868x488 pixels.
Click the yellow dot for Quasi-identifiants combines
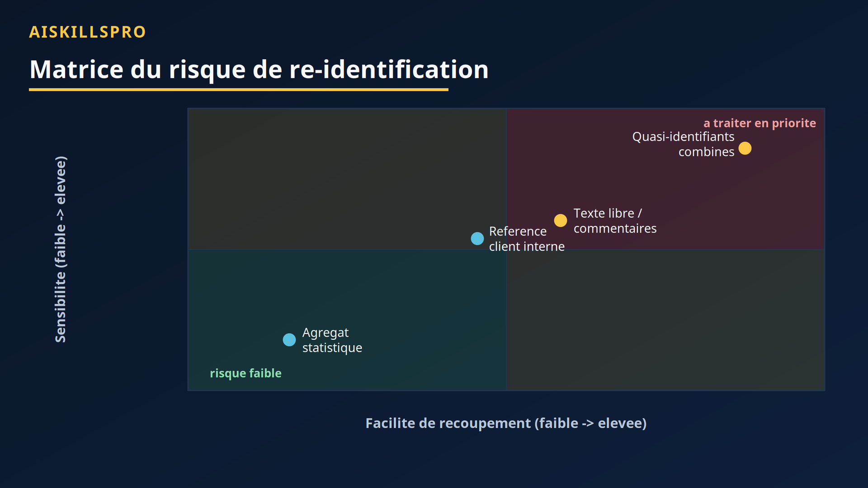tap(745, 148)
